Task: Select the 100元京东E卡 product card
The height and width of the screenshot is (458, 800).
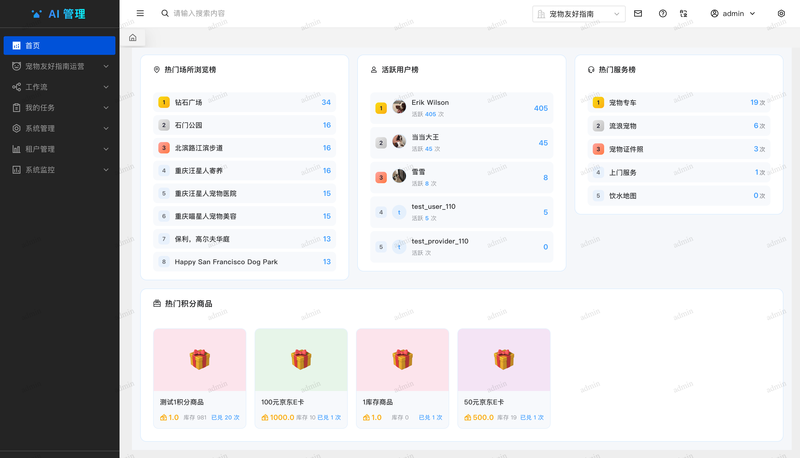Action: coord(301,378)
